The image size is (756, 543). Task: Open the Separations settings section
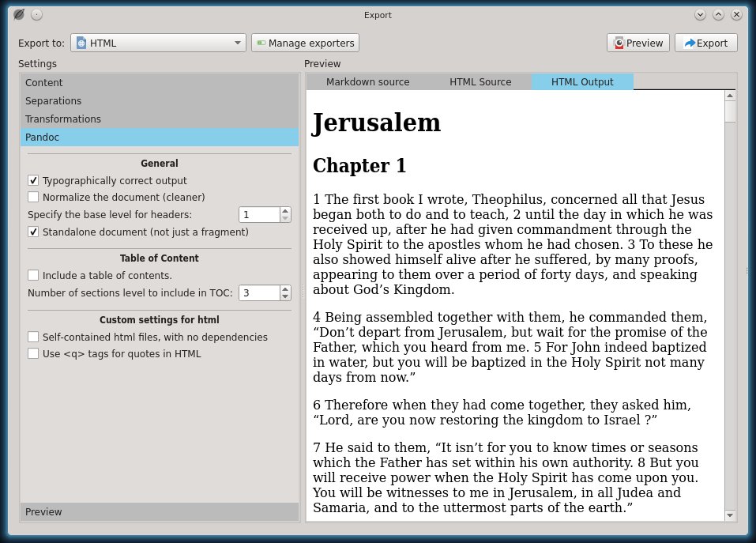(160, 101)
